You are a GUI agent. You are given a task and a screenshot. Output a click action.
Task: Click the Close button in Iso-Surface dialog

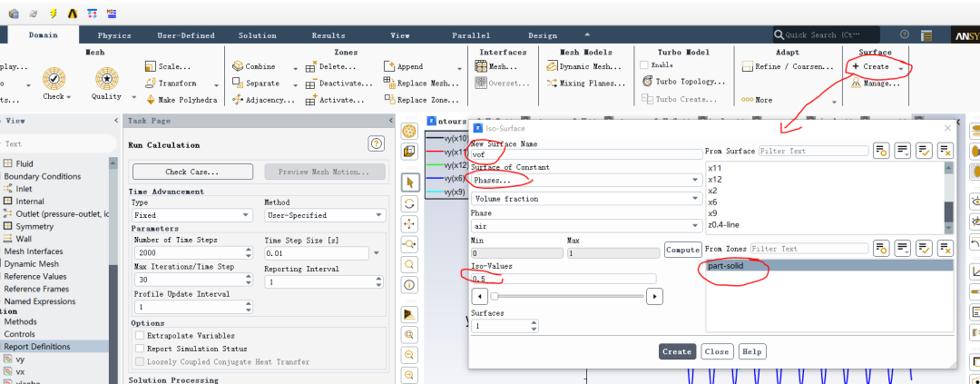[x=717, y=351]
